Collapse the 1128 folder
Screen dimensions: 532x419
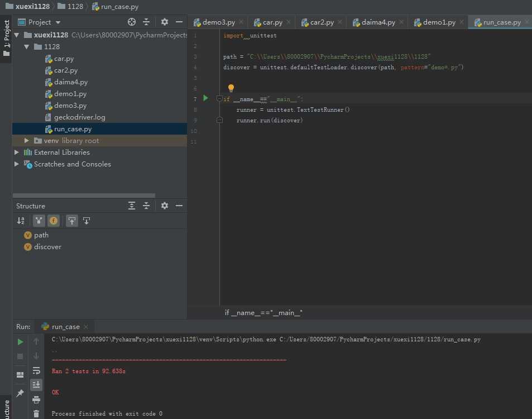click(27, 47)
